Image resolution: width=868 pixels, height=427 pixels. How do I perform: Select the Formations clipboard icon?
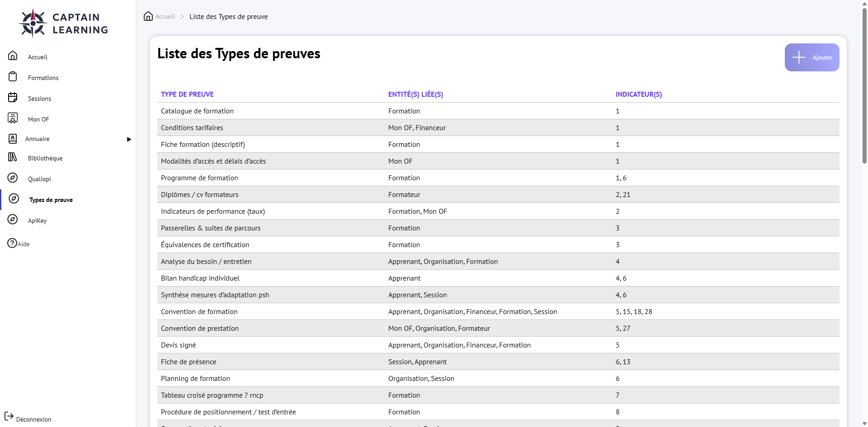(x=13, y=76)
